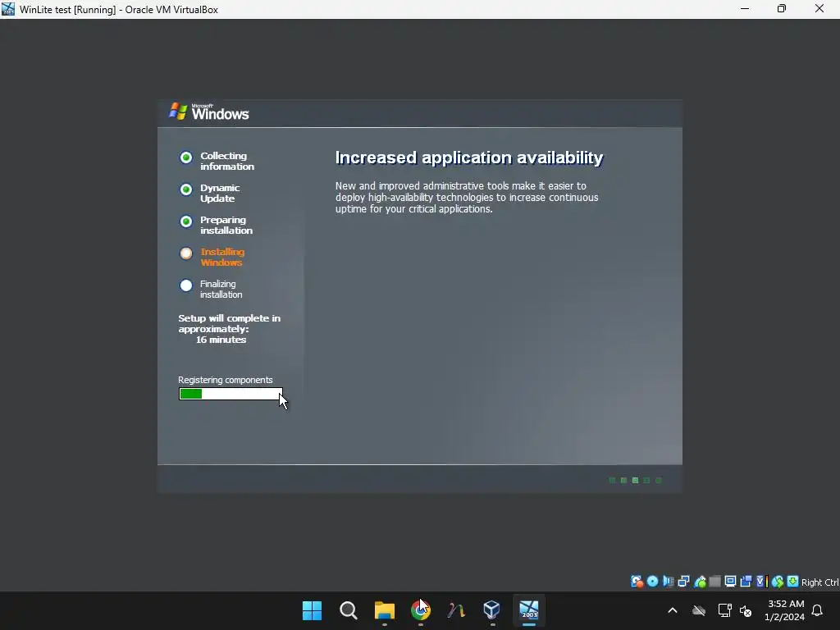This screenshot has height=630, width=840.
Task: Switch to Google Chrome on taskbar
Action: (x=421, y=610)
